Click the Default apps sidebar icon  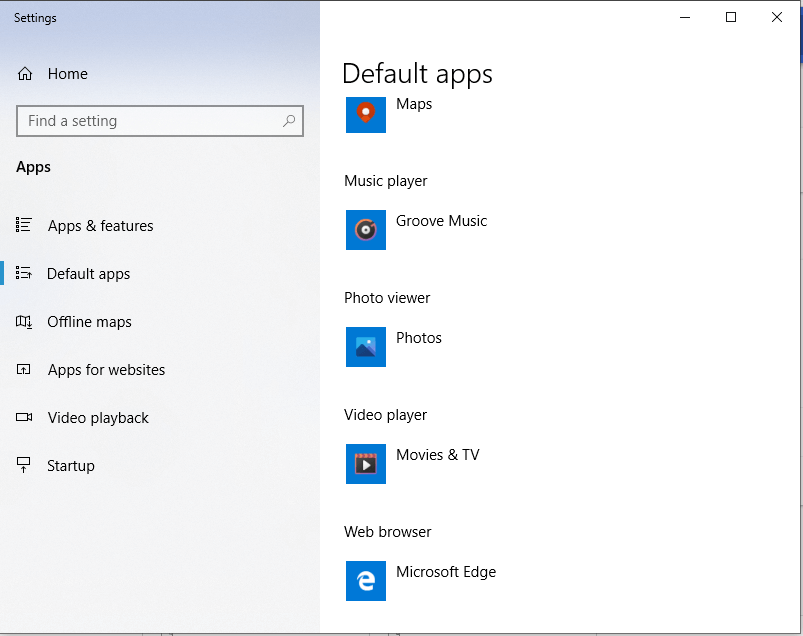point(24,273)
